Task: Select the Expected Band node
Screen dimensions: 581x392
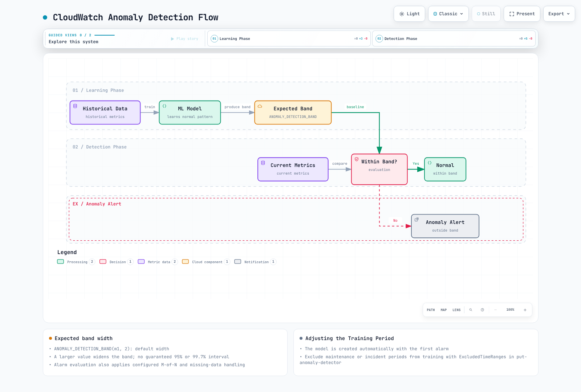Action: 293,113
